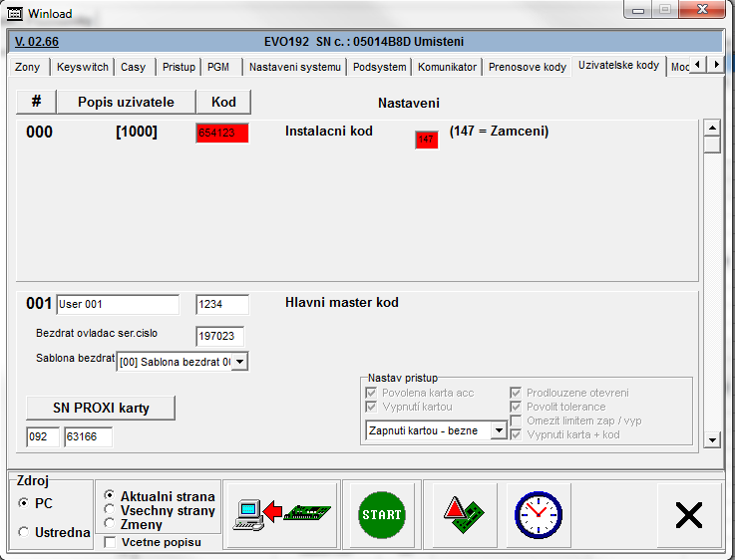Open the Zapnuti kartou - bezne dropdown
Image resolution: width=735 pixels, height=560 pixels.
(498, 431)
